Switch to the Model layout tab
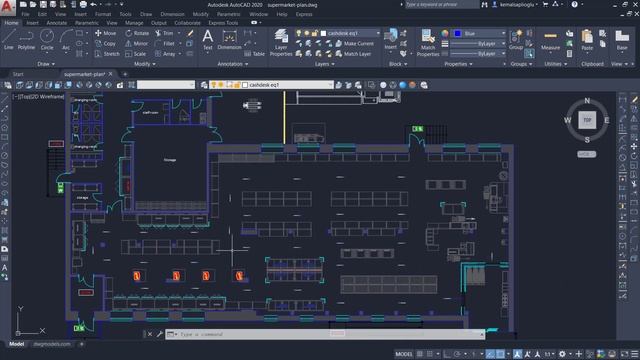Viewport: 640px width, 360px height. tap(17, 344)
